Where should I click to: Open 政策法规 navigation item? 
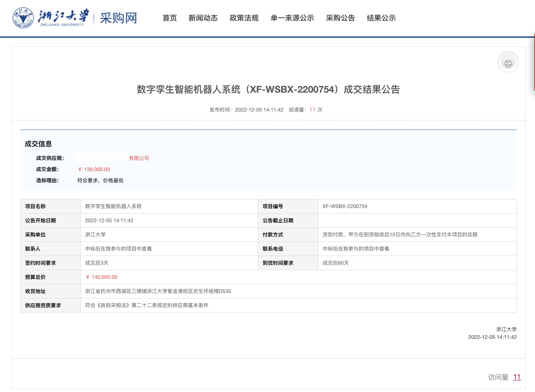[244, 18]
